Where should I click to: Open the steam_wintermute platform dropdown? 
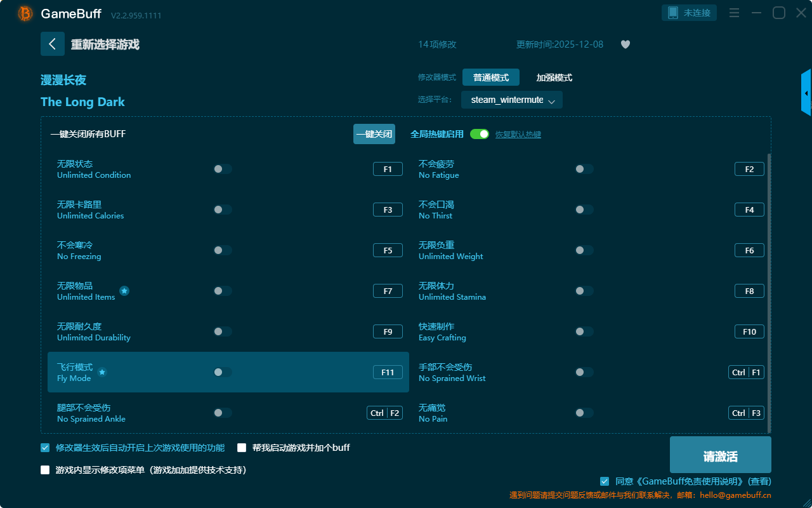(511, 100)
